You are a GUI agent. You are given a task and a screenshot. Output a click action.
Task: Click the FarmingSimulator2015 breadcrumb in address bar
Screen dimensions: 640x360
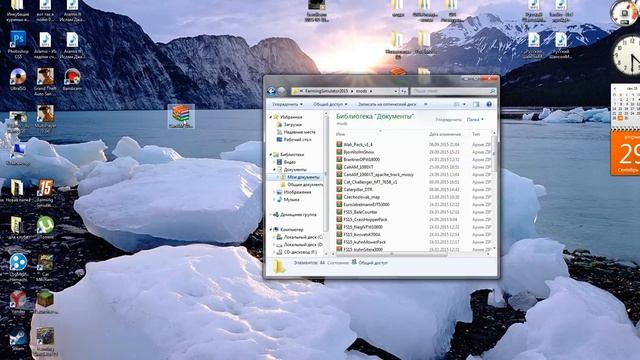click(327, 91)
